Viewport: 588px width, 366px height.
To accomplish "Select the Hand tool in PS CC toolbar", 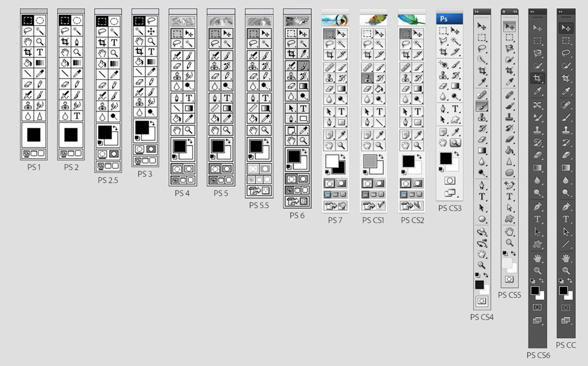I will [566, 258].
